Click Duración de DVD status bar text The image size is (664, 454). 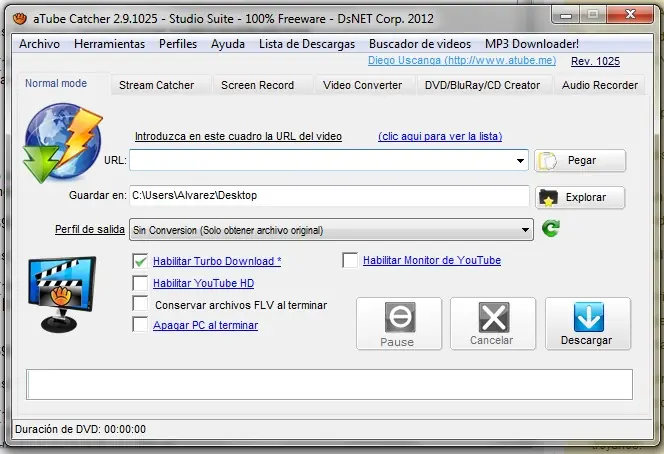pos(80,429)
